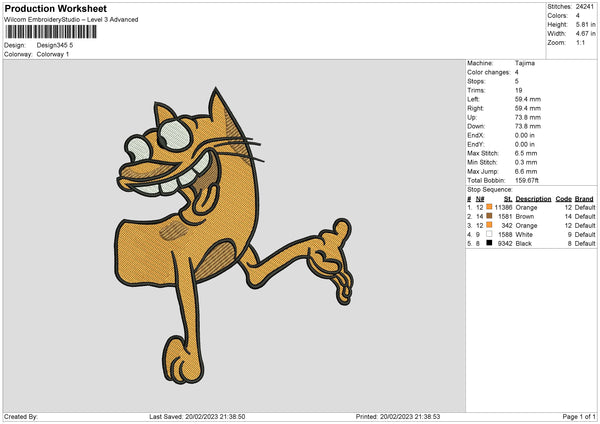Click the white swatch in stop row 4
600x424 pixels.
[489, 234]
